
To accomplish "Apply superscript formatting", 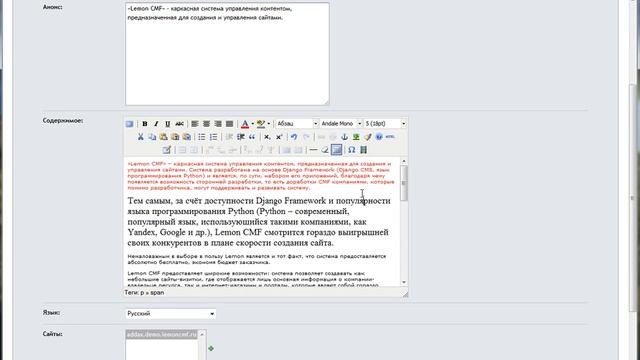I will [x=279, y=137].
